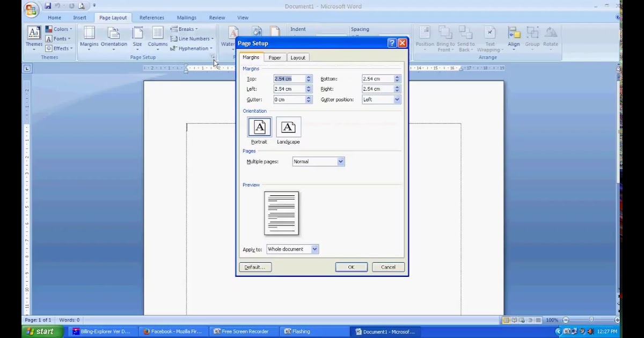644x338 pixels.
Task: Open the Rotate menu
Action: [x=551, y=38]
